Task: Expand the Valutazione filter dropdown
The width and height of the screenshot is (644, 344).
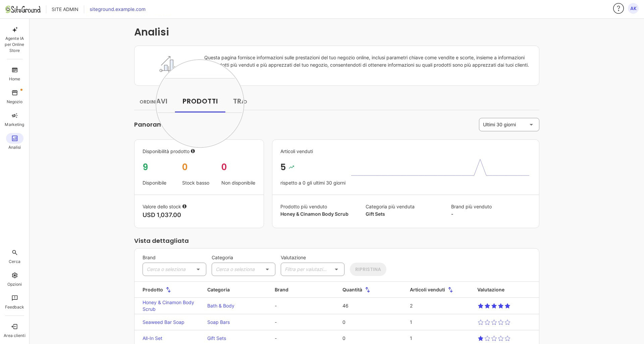Action: [x=312, y=269]
